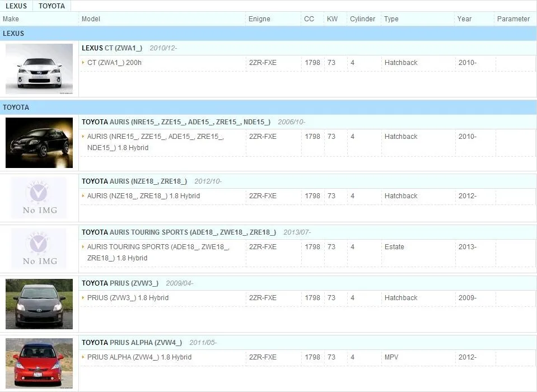This screenshot has height=392, width=537.
Task: Click the Enigne column header
Action: point(259,19)
